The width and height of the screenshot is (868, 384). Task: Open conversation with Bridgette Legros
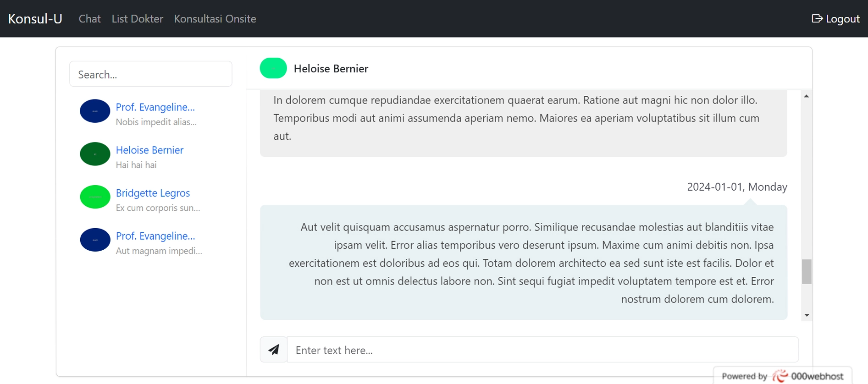click(153, 193)
